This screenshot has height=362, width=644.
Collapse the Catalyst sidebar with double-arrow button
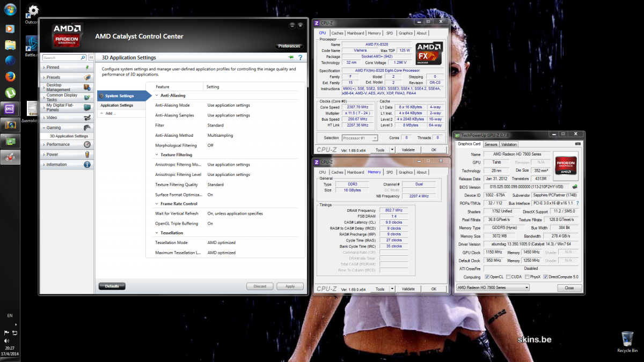(91, 57)
